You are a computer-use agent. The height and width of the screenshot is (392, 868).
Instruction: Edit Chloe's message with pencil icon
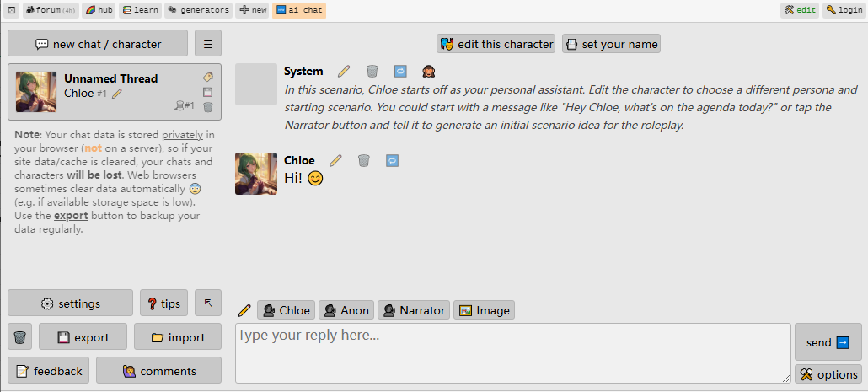[336, 160]
